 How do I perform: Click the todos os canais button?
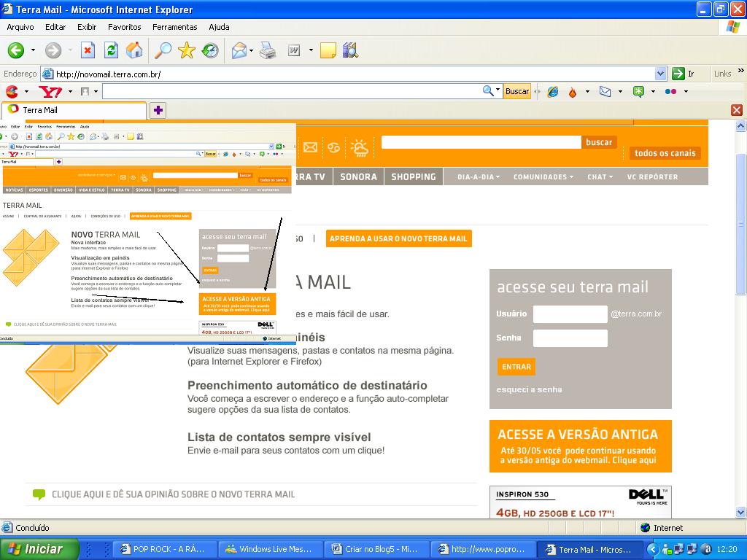[x=665, y=153]
